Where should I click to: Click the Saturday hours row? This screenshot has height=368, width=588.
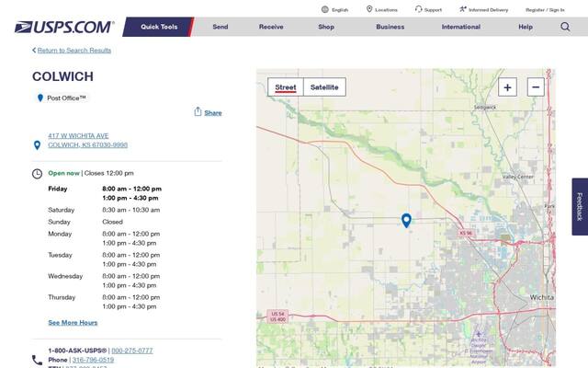point(104,210)
